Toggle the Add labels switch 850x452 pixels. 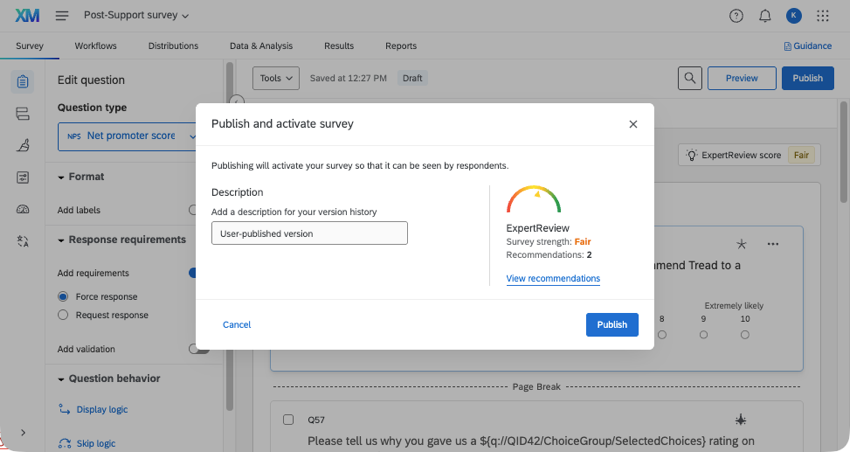click(193, 210)
